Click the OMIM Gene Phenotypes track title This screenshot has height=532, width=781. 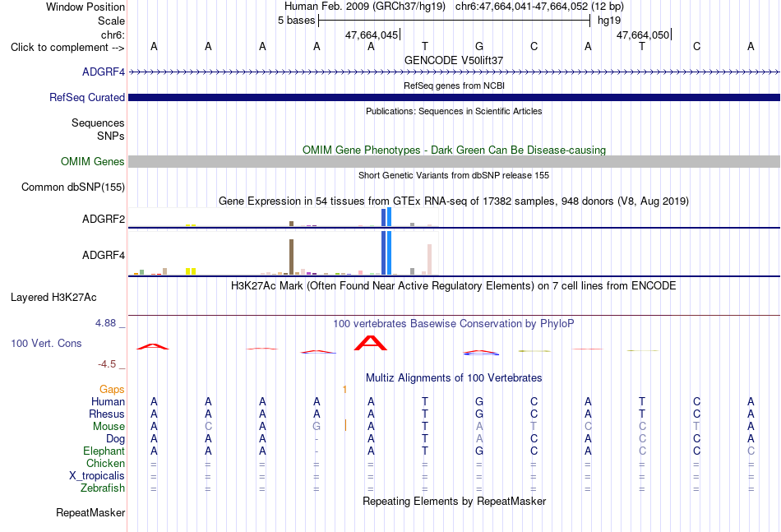coord(454,150)
